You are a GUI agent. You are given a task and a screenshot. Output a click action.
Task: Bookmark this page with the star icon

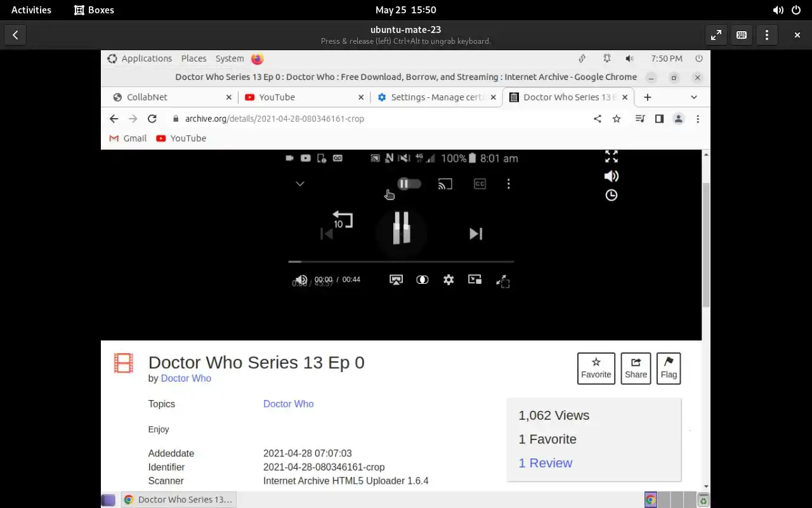coord(616,119)
